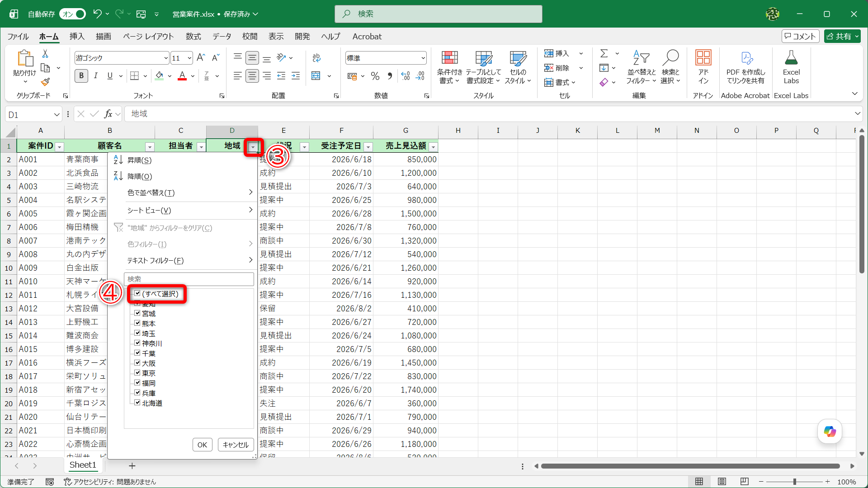Screen dimensions: 868x488
Task: Click the wrap text icon
Action: coord(316,57)
